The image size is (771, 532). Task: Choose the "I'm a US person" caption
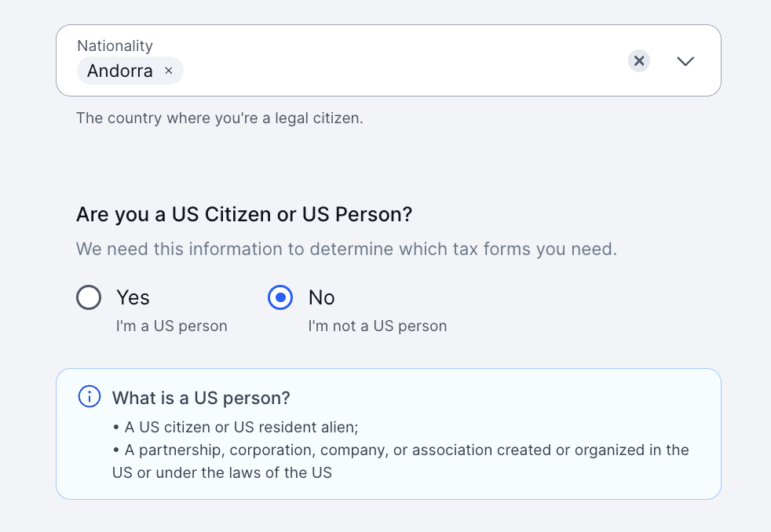point(171,326)
